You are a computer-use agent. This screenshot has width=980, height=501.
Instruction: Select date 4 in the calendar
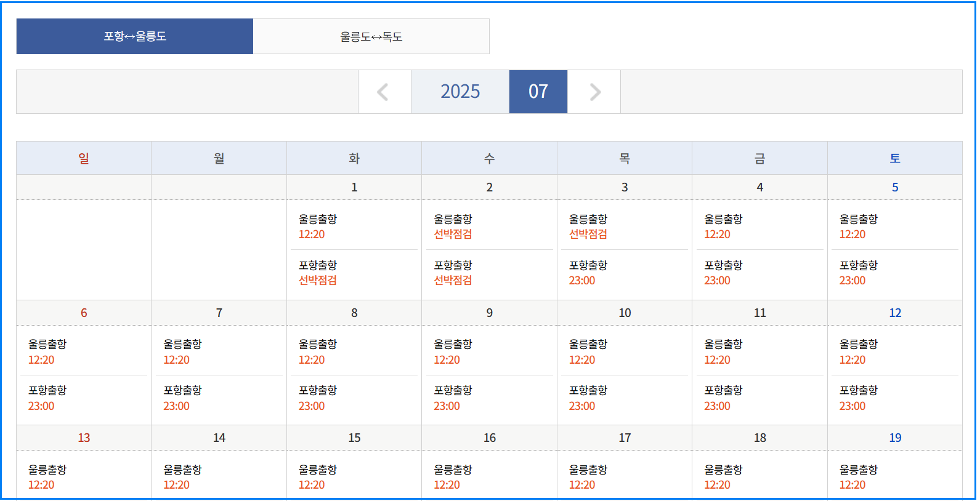click(760, 187)
